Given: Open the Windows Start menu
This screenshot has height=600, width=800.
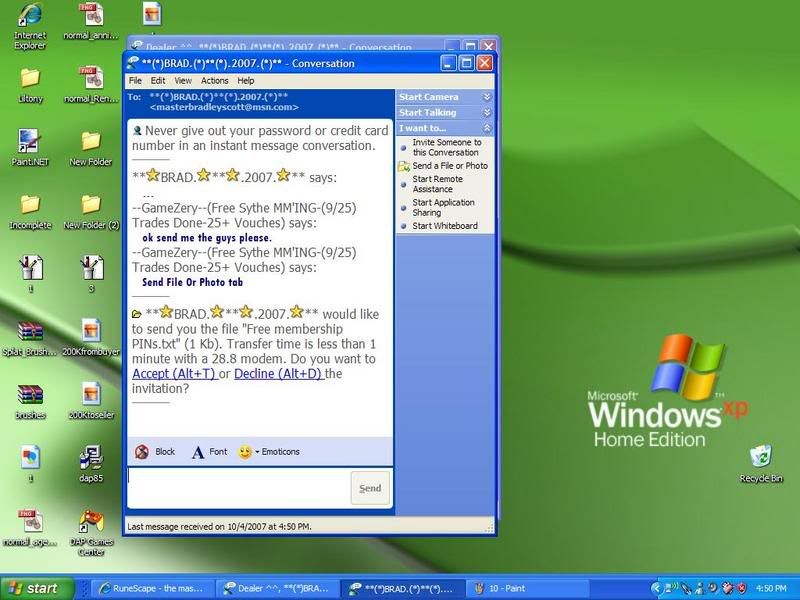Looking at the screenshot, I should [x=36, y=588].
